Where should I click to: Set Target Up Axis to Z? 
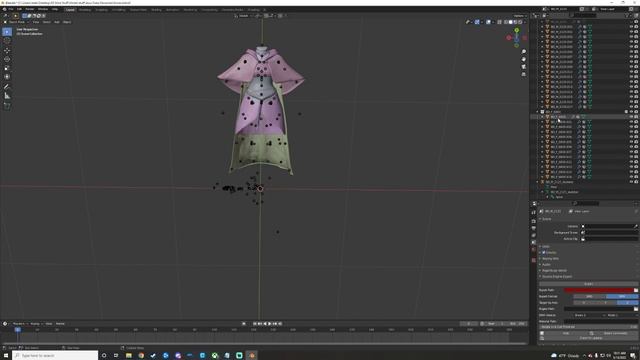tap(627, 303)
